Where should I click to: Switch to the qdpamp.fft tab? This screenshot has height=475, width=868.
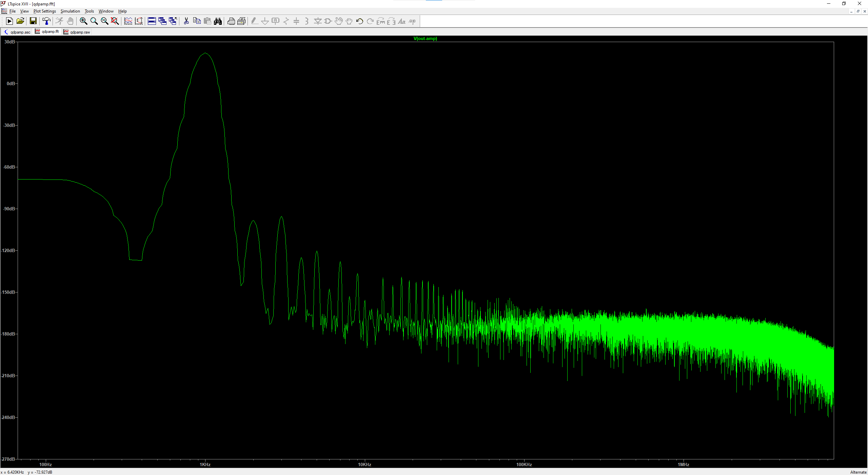[47, 32]
